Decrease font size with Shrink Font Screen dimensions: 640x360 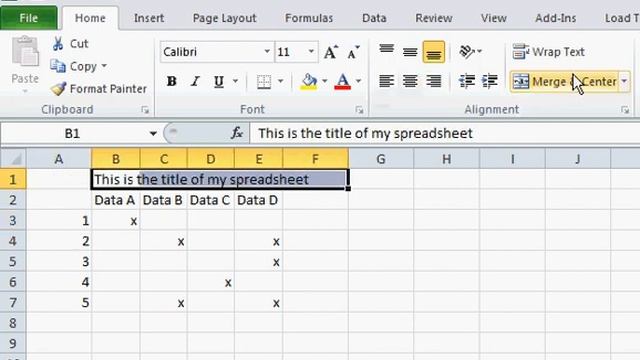[x=353, y=52]
